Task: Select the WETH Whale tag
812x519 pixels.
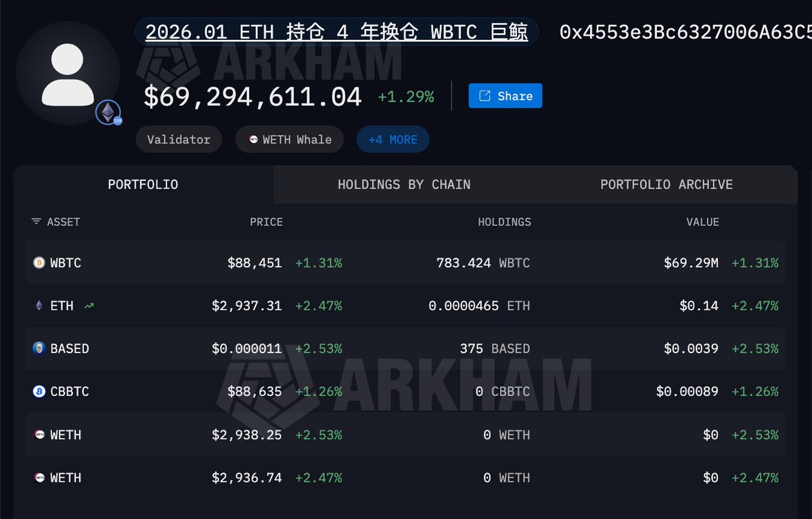Action: (x=290, y=139)
